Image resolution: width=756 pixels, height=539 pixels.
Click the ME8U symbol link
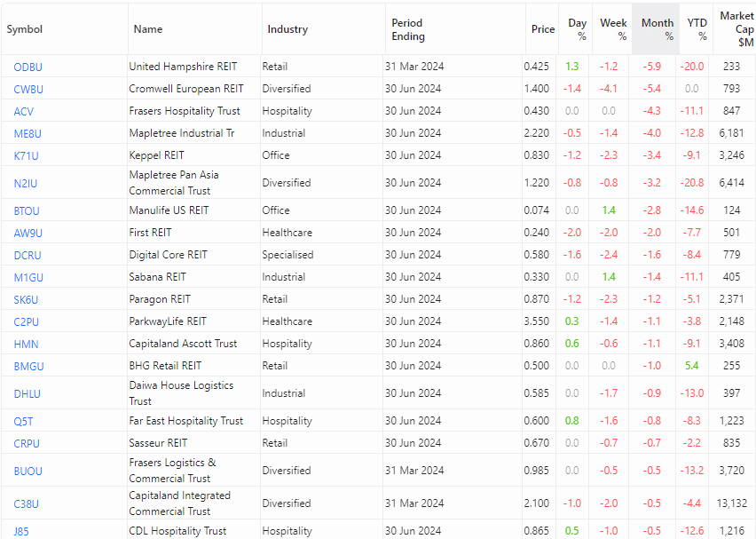(x=28, y=133)
